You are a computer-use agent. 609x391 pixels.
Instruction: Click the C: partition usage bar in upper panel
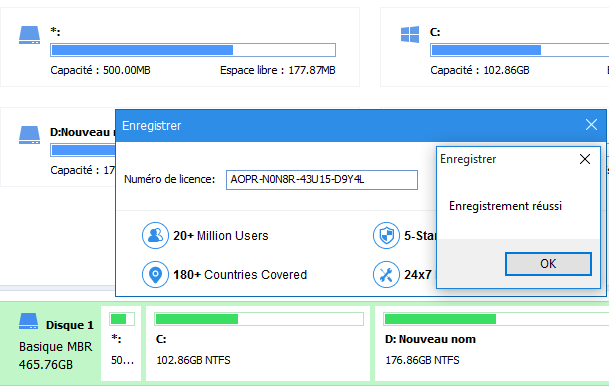coord(520,50)
